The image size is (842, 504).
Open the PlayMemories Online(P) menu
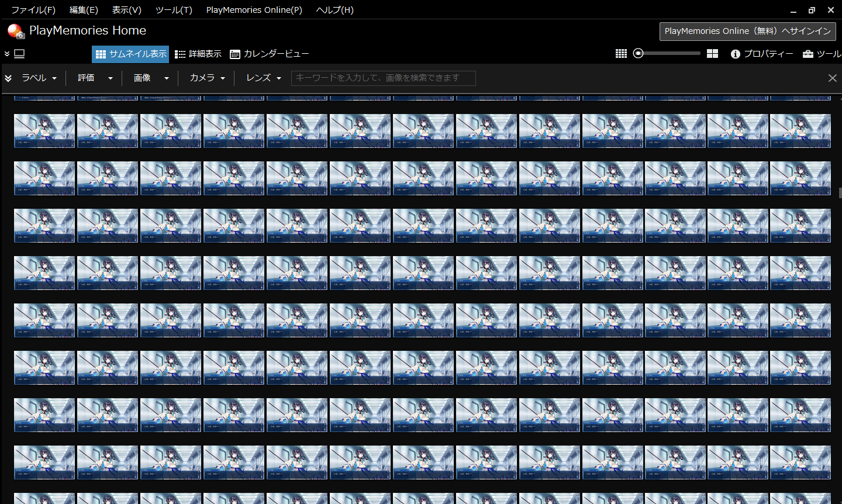click(254, 10)
